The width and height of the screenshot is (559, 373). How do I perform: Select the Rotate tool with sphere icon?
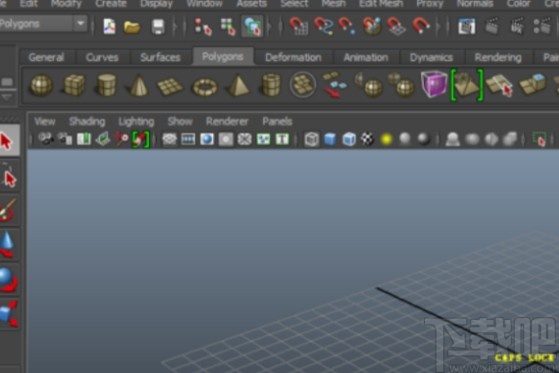click(8, 280)
